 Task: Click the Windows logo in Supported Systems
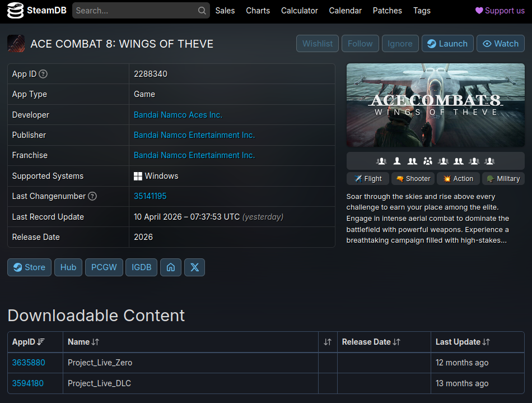coord(138,176)
